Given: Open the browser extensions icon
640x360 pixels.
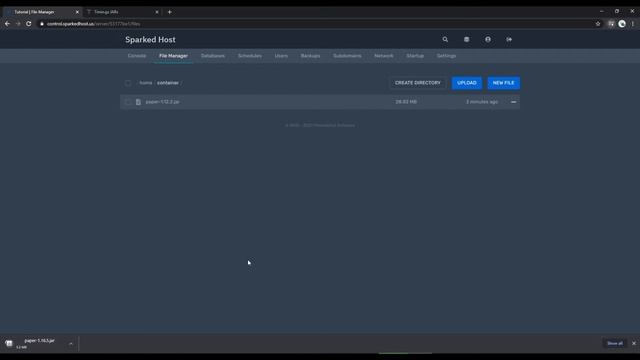Looking at the screenshot, I should tap(611, 24).
